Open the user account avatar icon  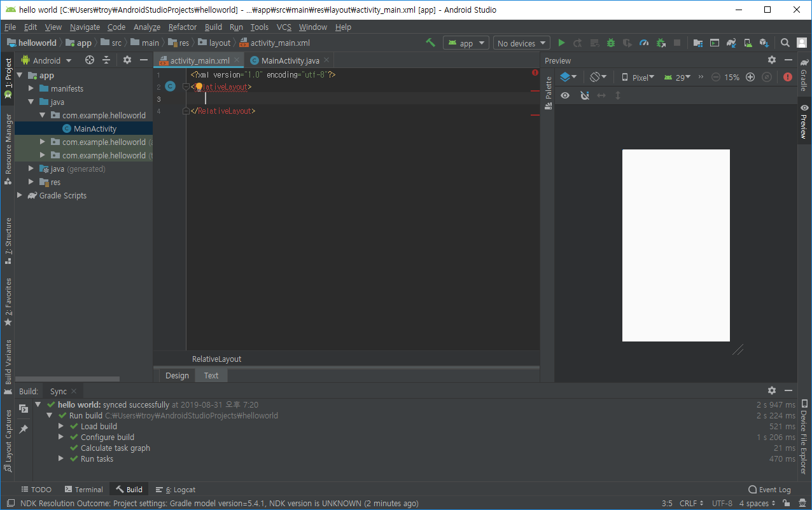click(x=801, y=43)
